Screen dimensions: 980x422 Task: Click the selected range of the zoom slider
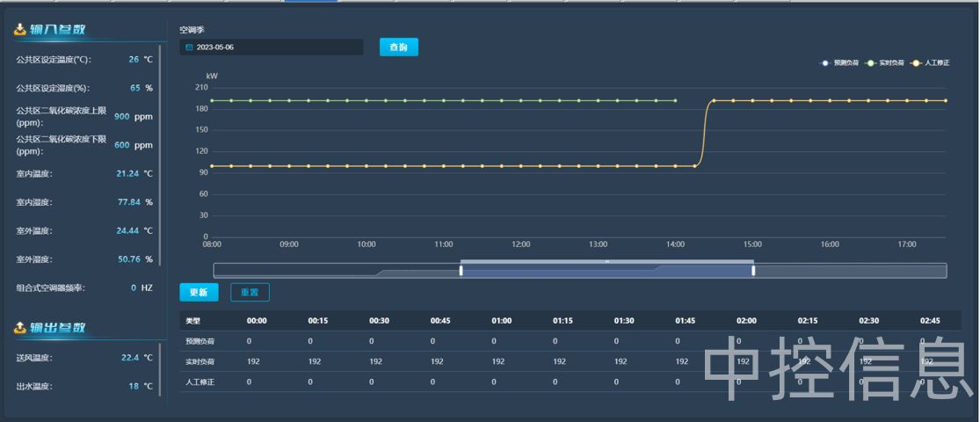tap(606, 271)
